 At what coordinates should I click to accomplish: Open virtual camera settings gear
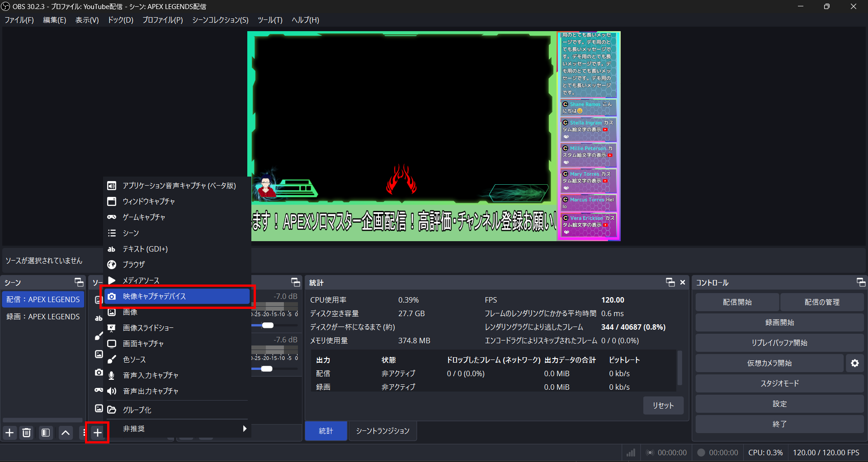point(854,363)
